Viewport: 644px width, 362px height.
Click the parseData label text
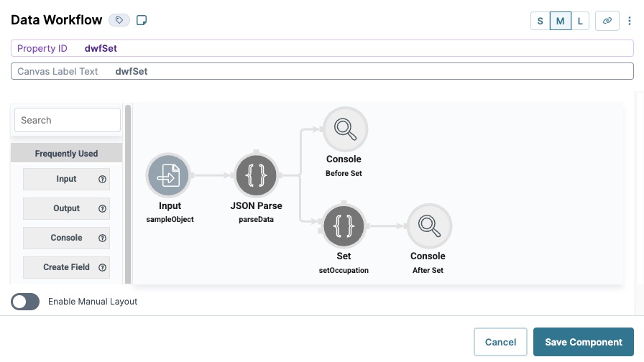257,219
